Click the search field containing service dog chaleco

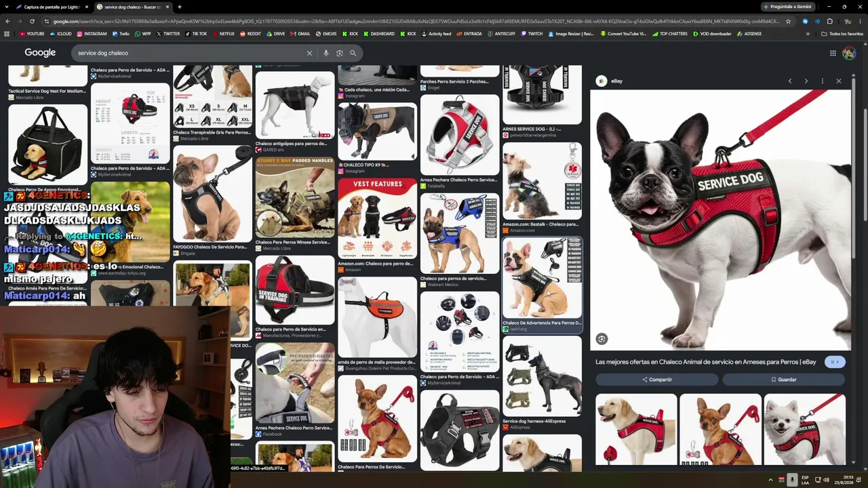[190, 53]
